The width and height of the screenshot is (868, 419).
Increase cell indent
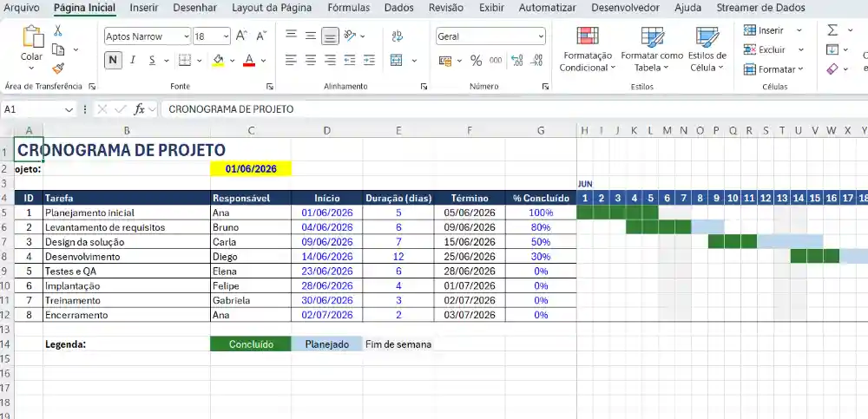pos(369,61)
